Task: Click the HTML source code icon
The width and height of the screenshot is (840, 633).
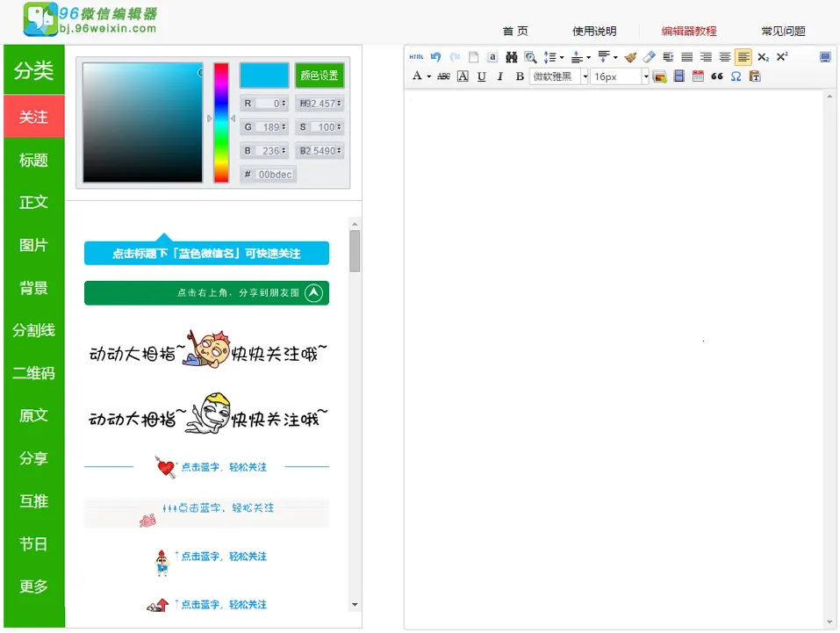Action: (414, 56)
